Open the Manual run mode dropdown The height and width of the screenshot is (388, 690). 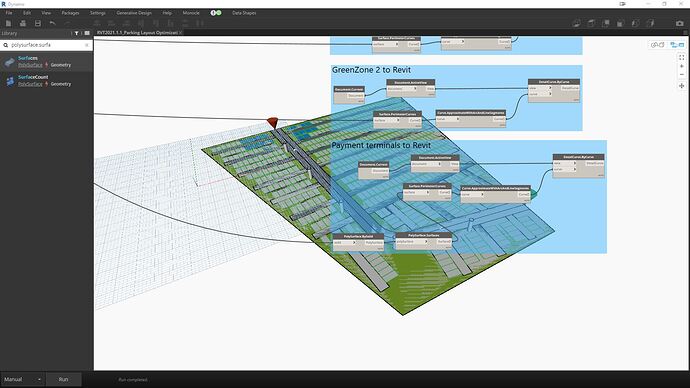(22, 379)
